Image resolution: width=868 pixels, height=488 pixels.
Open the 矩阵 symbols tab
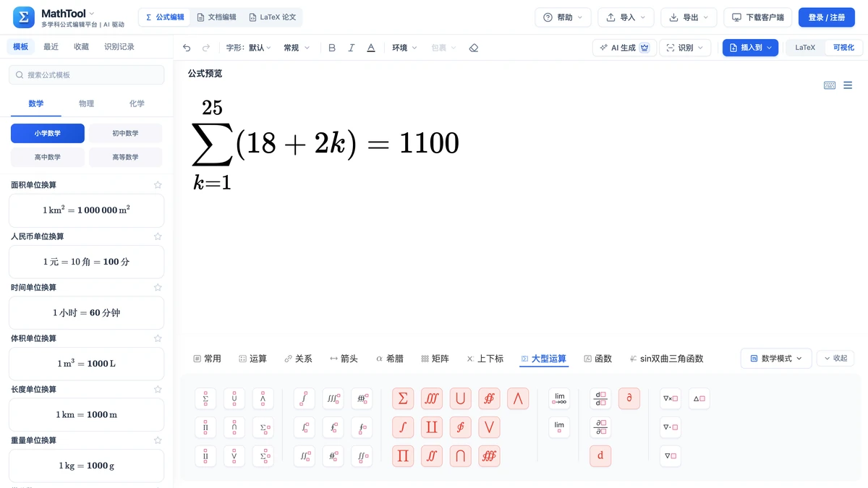click(x=435, y=359)
